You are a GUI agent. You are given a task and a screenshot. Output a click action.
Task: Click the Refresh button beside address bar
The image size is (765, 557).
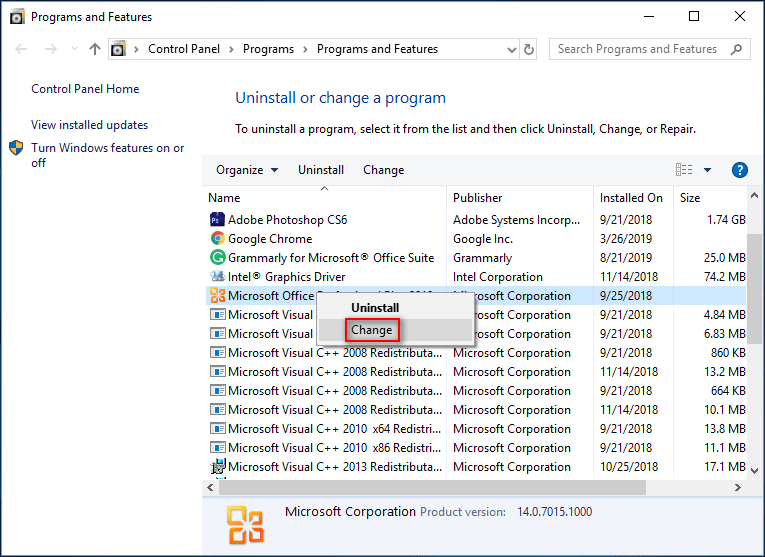click(528, 49)
